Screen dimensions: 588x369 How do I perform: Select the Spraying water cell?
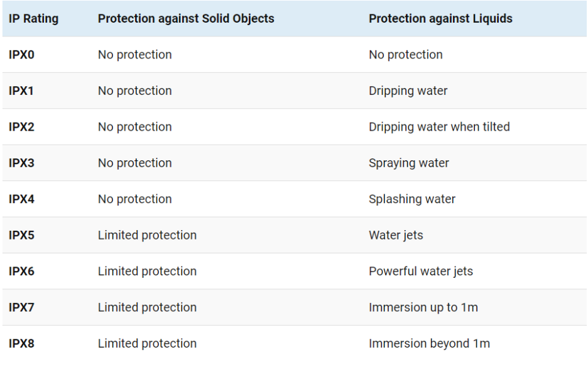[409, 163]
